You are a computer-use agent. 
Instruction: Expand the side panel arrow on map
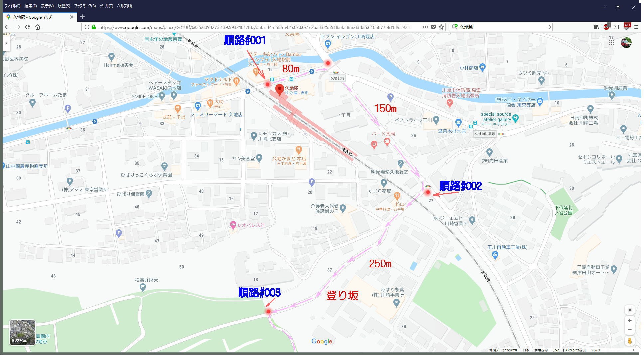pos(6,43)
